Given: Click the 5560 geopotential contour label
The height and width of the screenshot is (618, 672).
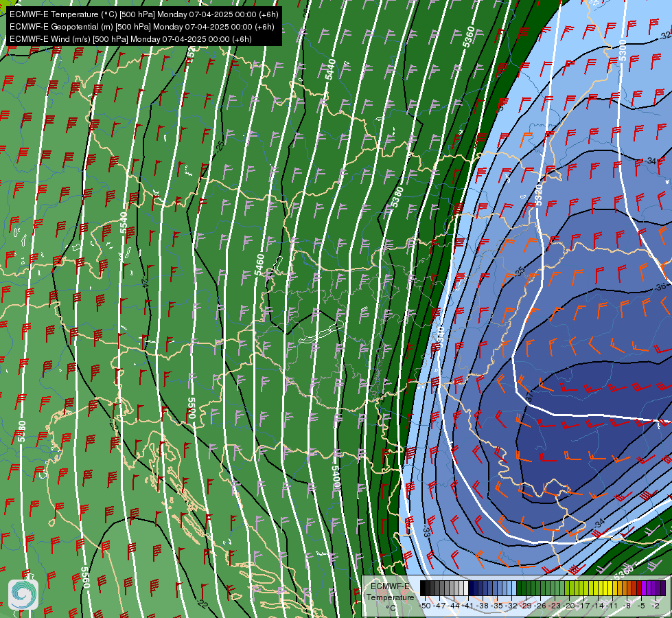Looking at the screenshot, I should pos(85,577).
